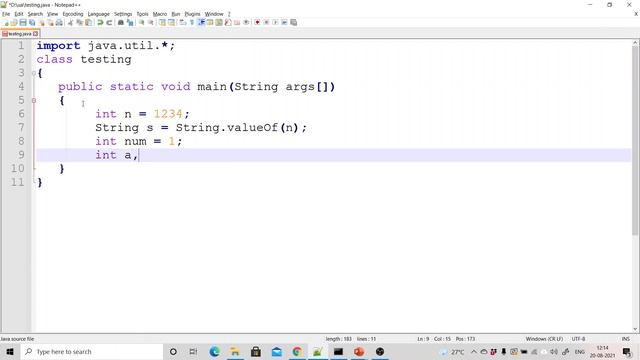Click the 'Ln : 9' status bar entry
The height and width of the screenshot is (360, 640).
click(x=423, y=339)
